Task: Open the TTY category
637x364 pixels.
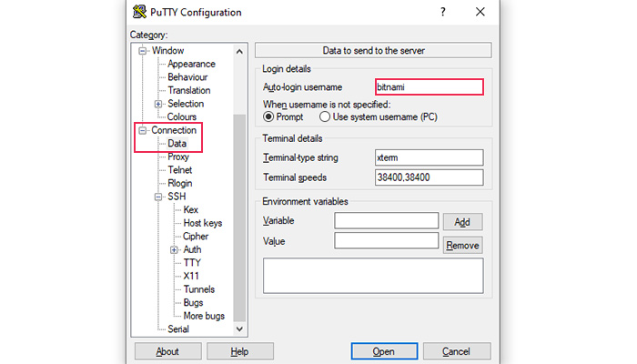Action: tap(192, 263)
